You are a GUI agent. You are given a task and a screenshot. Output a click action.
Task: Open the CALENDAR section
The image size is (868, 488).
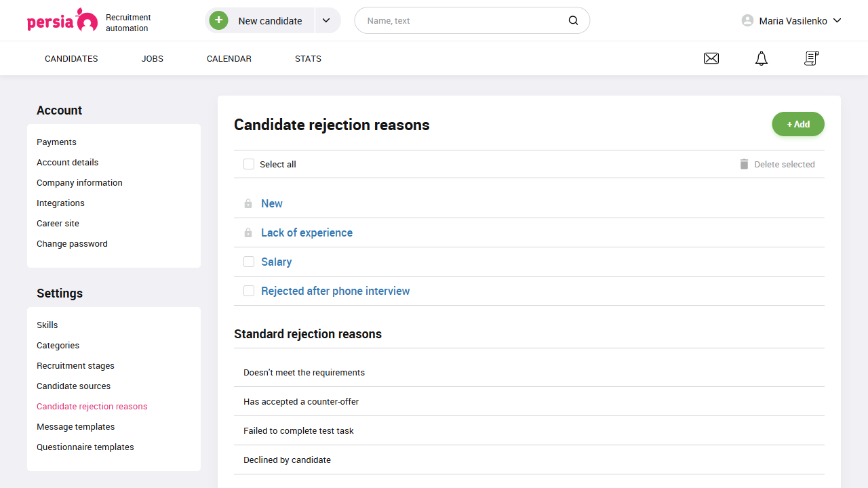tap(229, 58)
